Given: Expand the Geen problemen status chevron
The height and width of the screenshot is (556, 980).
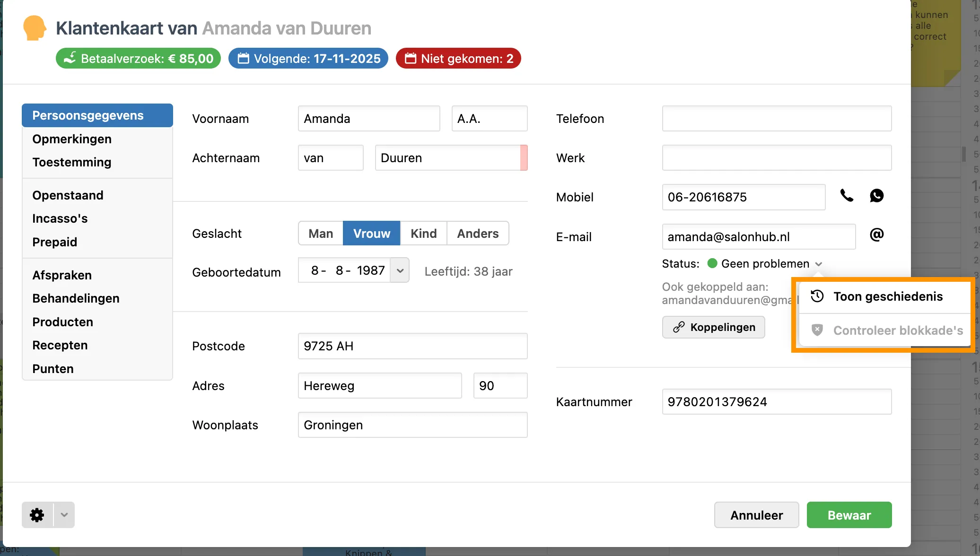Looking at the screenshot, I should click(x=819, y=264).
